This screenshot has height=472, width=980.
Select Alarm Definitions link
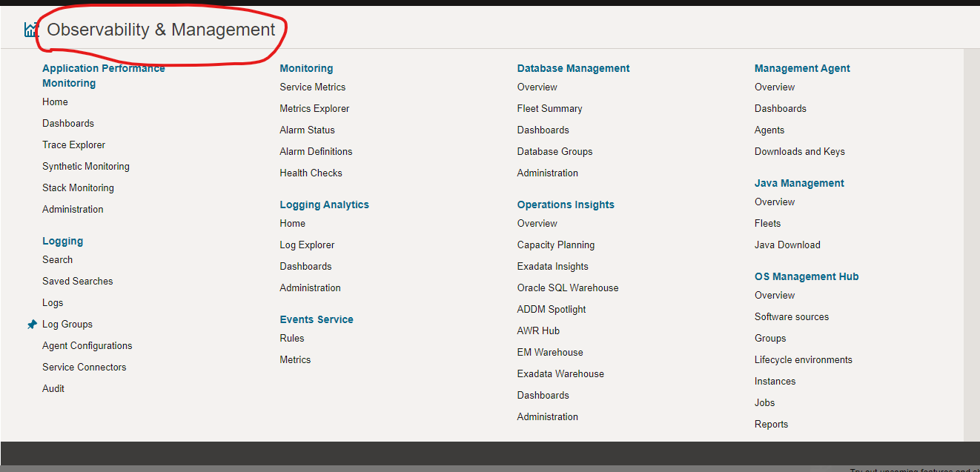316,152
